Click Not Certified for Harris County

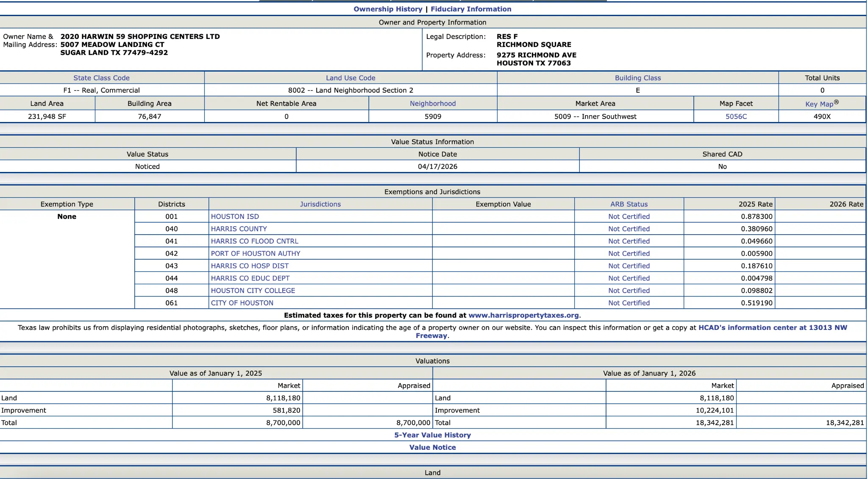(x=629, y=229)
